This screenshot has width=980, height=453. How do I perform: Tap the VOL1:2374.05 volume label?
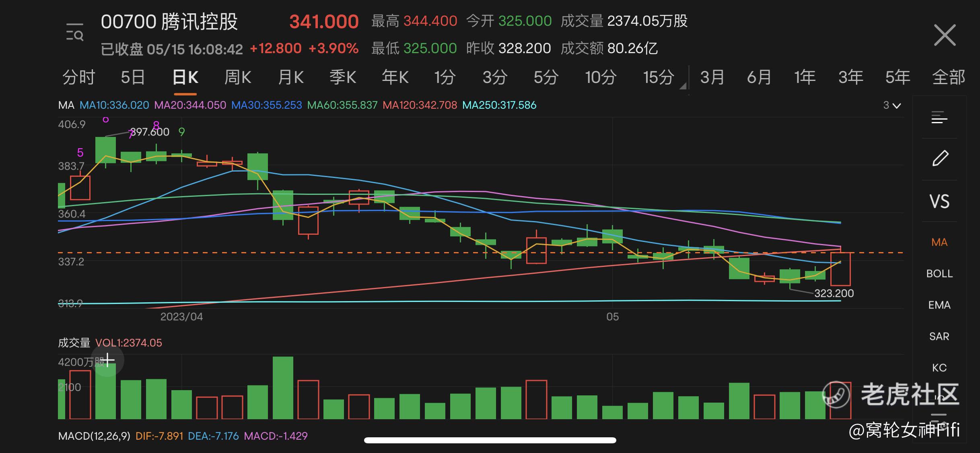pos(129,343)
